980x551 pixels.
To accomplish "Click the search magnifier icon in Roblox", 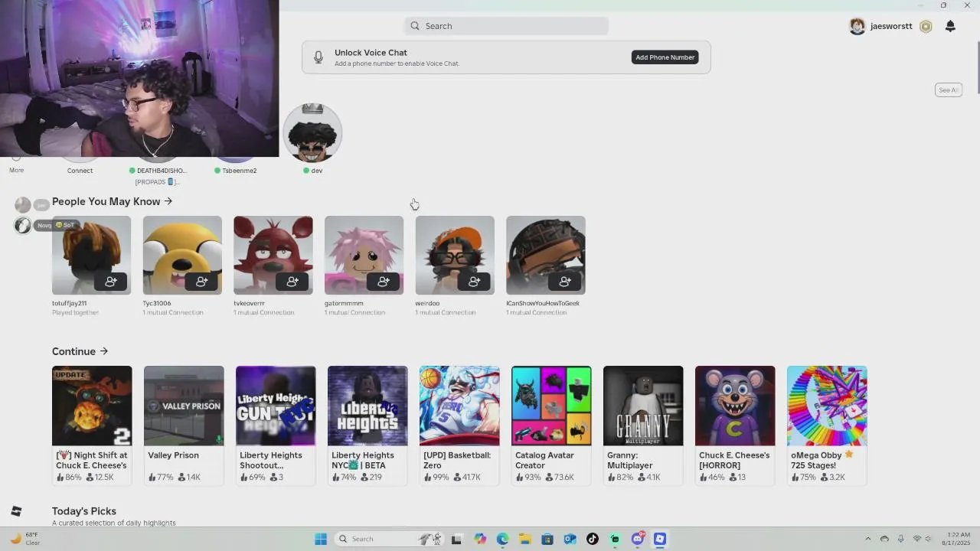I will (x=415, y=26).
